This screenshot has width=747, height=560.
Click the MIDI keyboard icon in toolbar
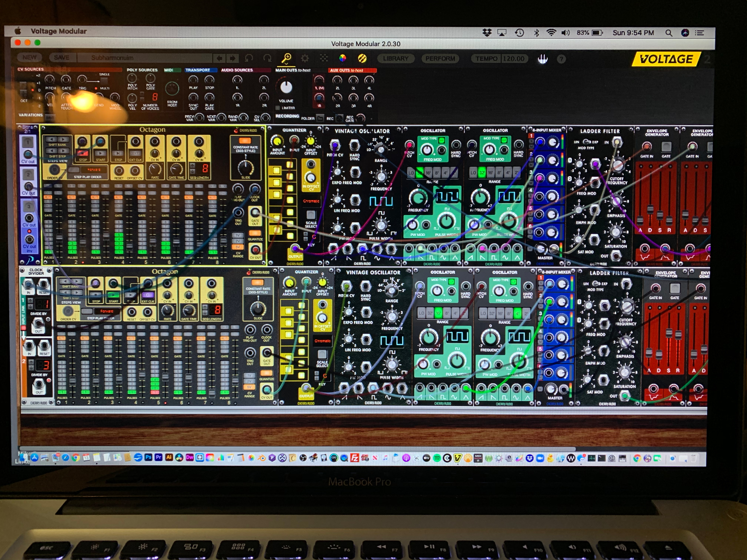(x=542, y=59)
